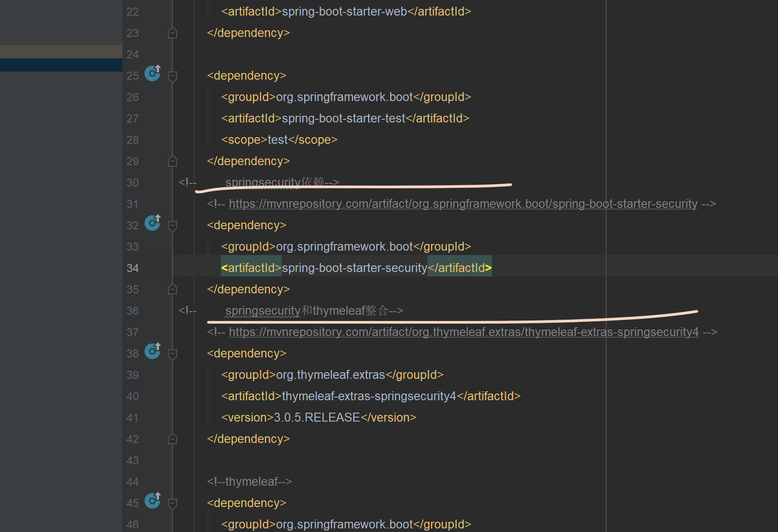Click line number 41 in the gutter
Screen dimensions: 778x532
pos(133,418)
